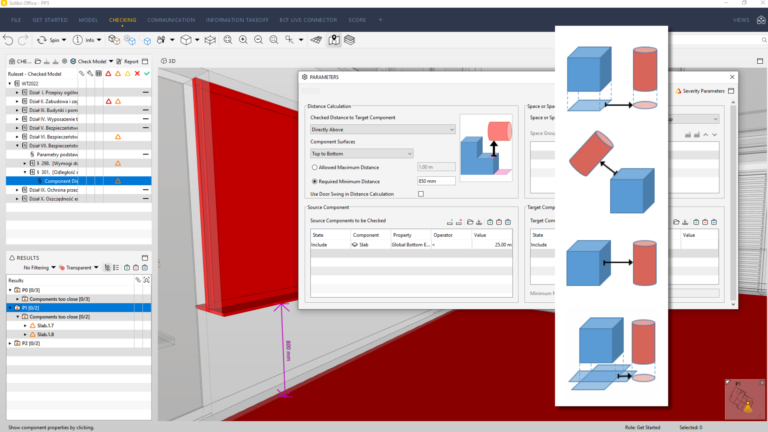Viewport: 768px width, 432px height.
Task: Open the SCORE tab
Action: (x=357, y=20)
